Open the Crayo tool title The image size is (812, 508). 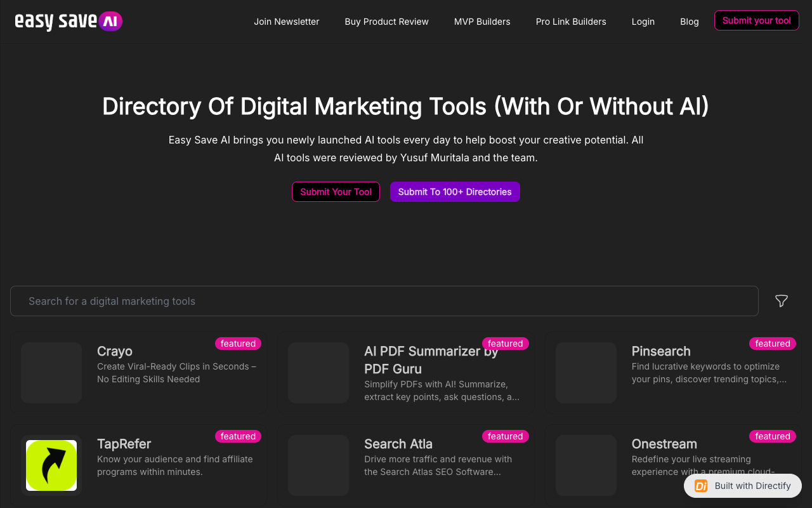click(x=115, y=351)
